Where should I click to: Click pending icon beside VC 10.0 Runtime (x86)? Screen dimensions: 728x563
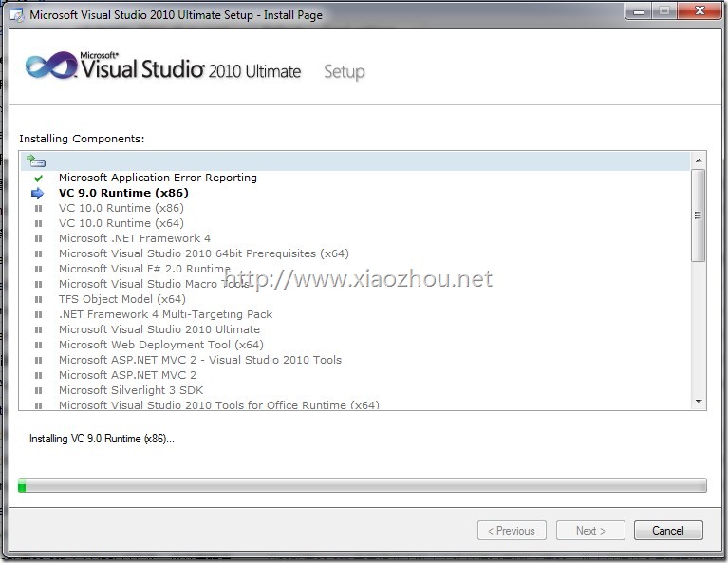point(39,209)
